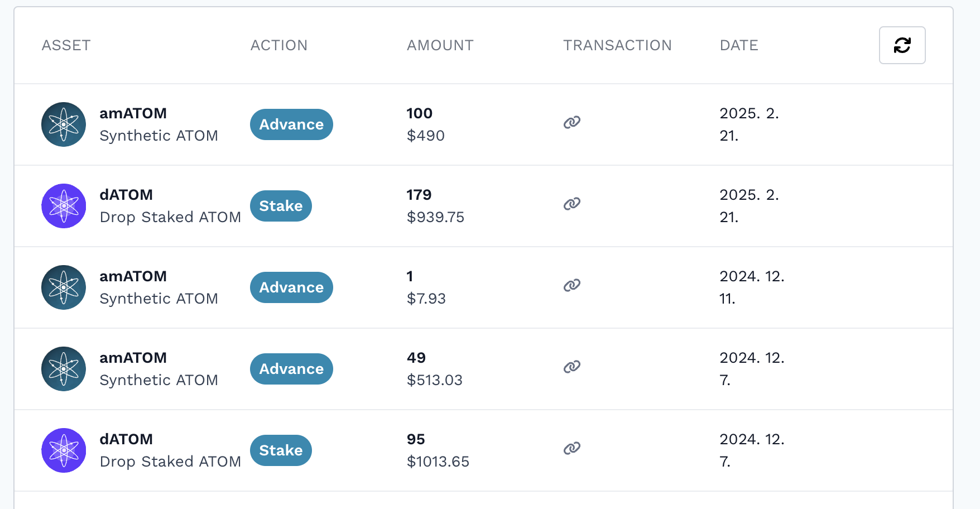Viewport: 980px width, 509px height.
Task: Click amATOM token icon in $513.03 row
Action: tap(64, 369)
